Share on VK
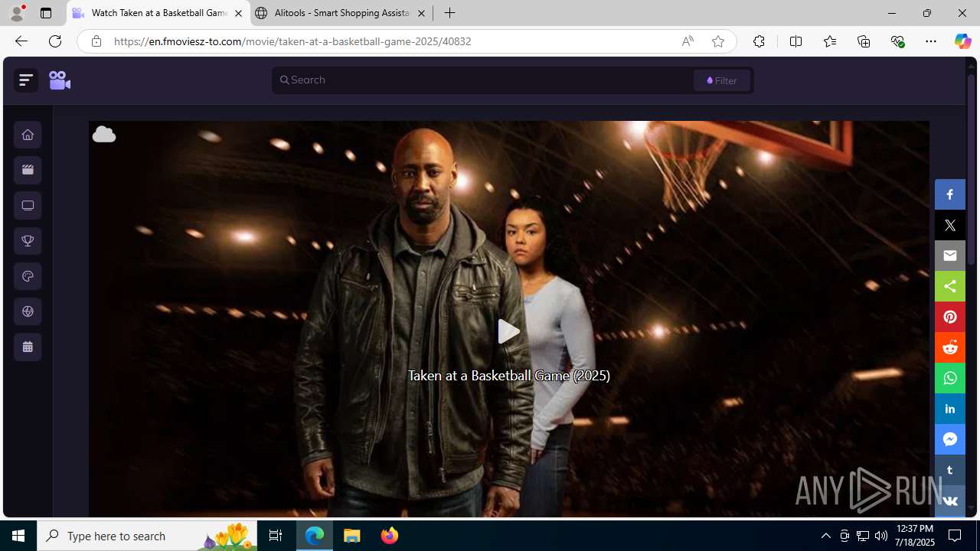Screen dimensions: 980x551 pyautogui.click(x=950, y=500)
